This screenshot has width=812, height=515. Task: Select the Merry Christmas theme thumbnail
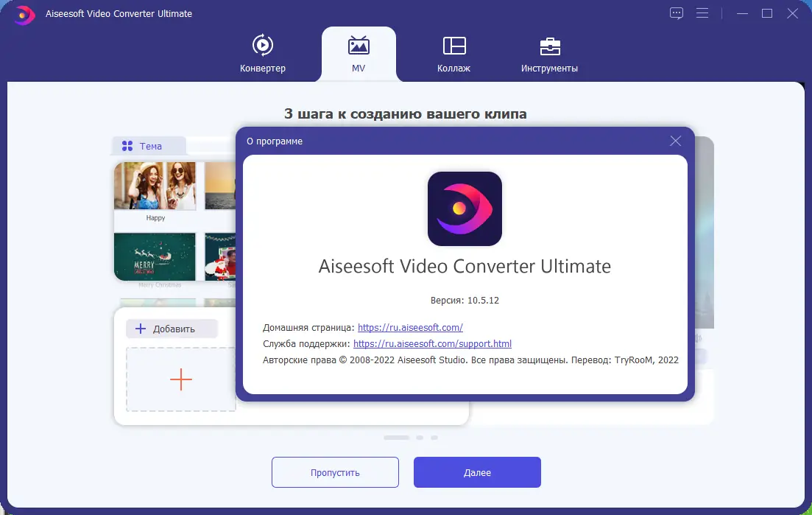click(155, 256)
